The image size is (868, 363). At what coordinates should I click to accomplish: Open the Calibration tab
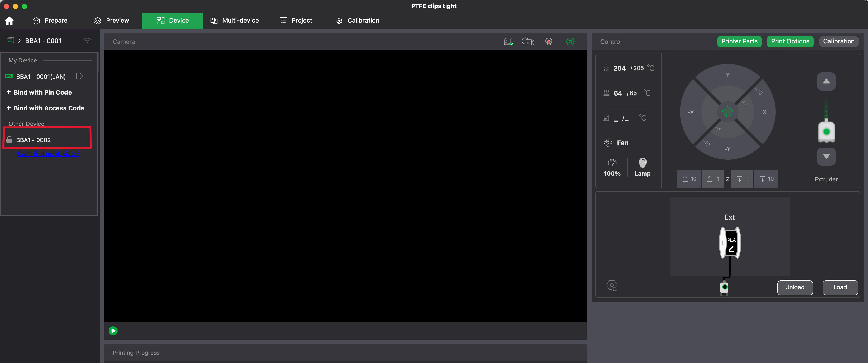click(x=358, y=21)
